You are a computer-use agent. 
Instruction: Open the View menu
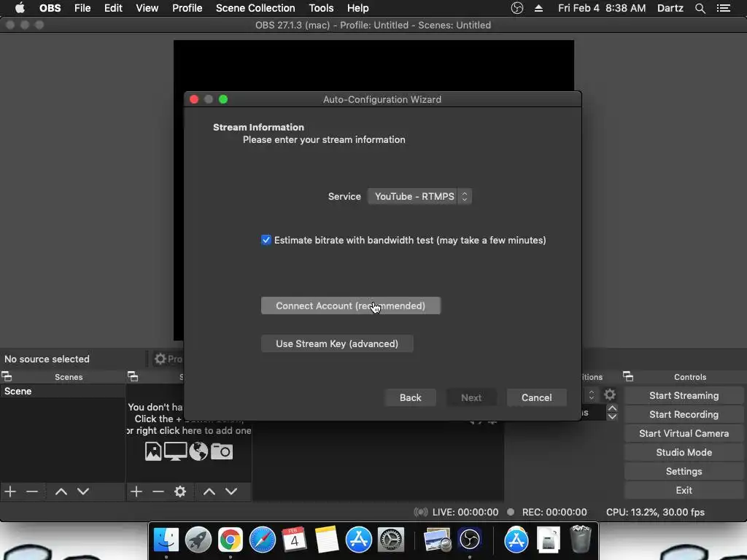coord(147,8)
